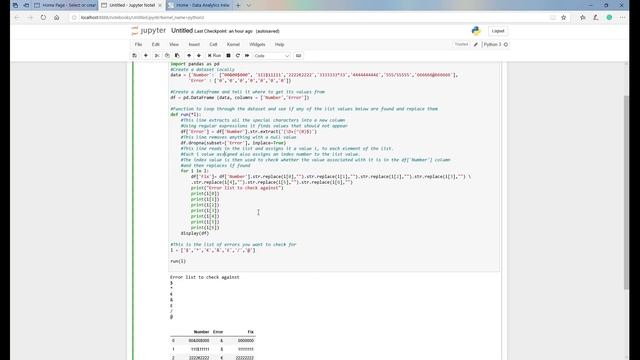This screenshot has width=640, height=360.
Task: Go back in the browser
Action: pos(17,18)
